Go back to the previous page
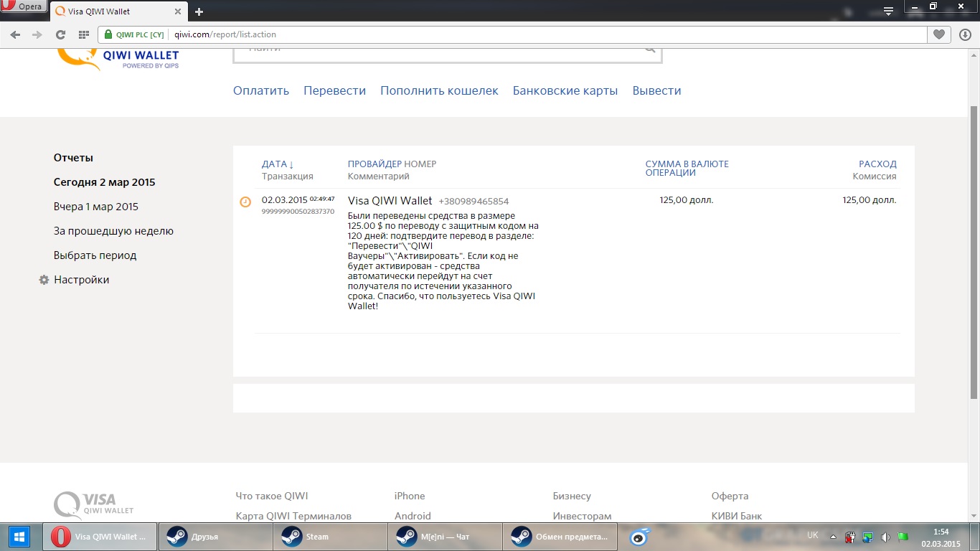 click(x=15, y=34)
